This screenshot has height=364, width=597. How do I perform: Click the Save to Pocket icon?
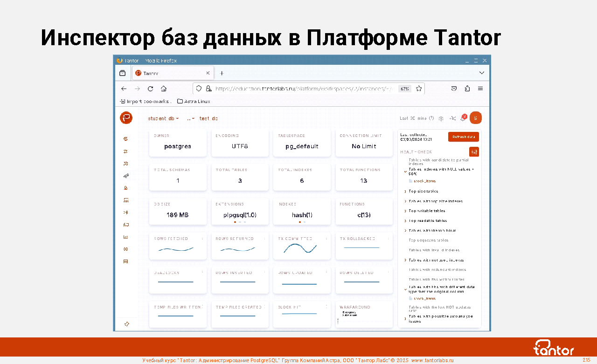coord(454,89)
